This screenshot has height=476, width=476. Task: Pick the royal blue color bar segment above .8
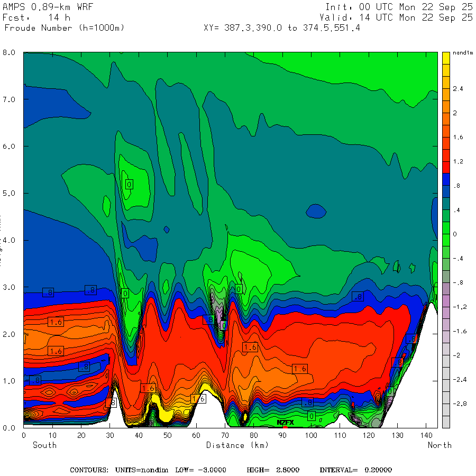(x=446, y=179)
